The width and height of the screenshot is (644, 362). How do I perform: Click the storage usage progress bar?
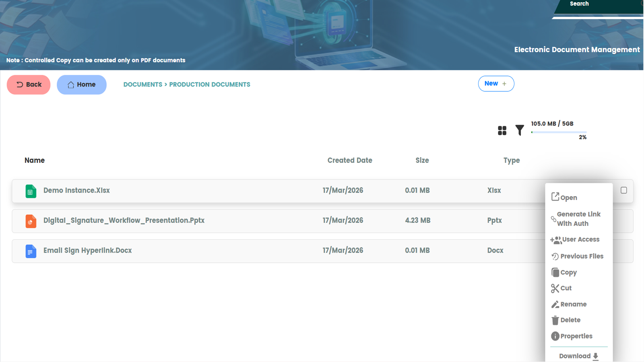click(x=559, y=132)
